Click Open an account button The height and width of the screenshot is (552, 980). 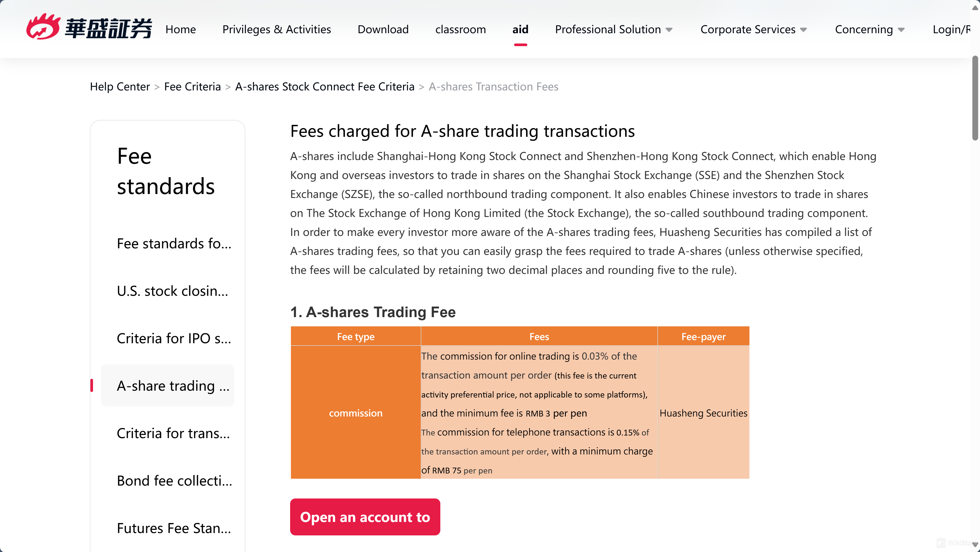point(365,517)
